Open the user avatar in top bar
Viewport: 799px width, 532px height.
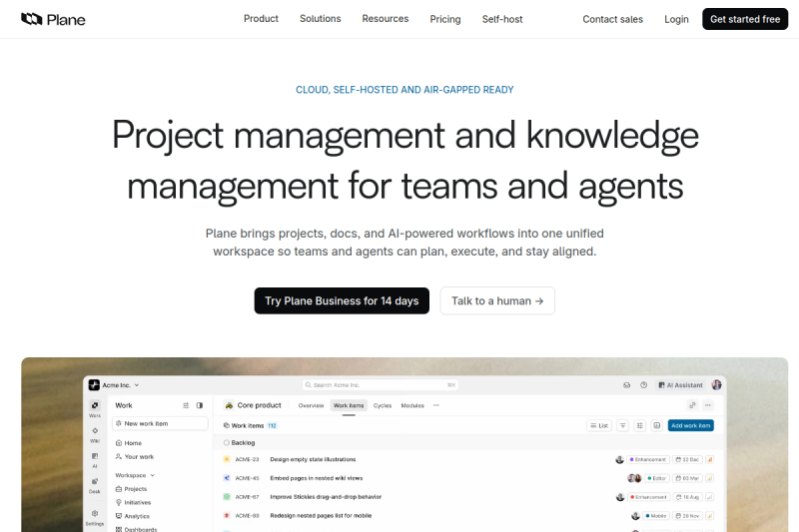(716, 385)
